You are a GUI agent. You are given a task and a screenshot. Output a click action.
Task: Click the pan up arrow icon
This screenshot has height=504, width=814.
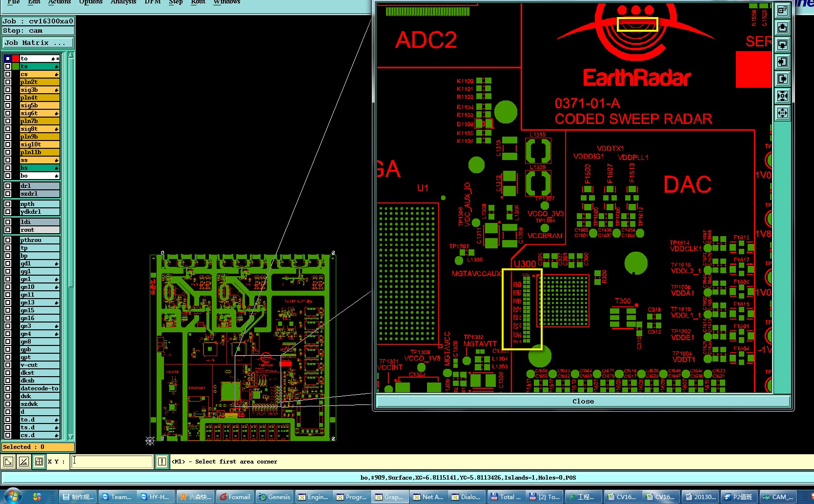tap(782, 27)
